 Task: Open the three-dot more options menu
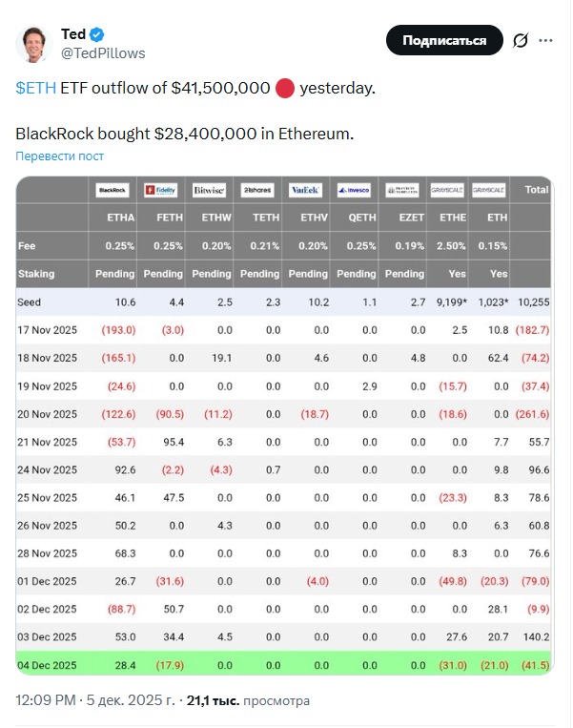coord(546,41)
